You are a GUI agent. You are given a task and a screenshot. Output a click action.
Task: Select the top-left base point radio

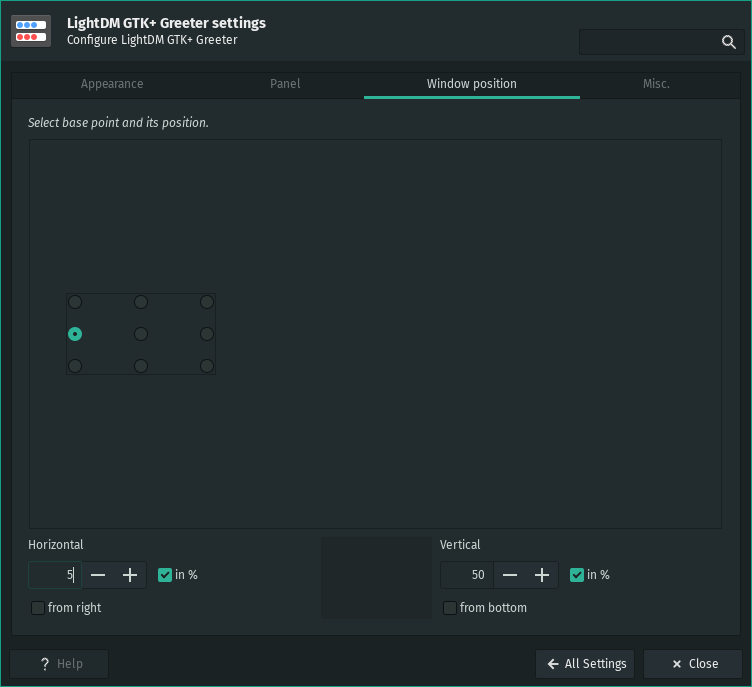click(75, 302)
